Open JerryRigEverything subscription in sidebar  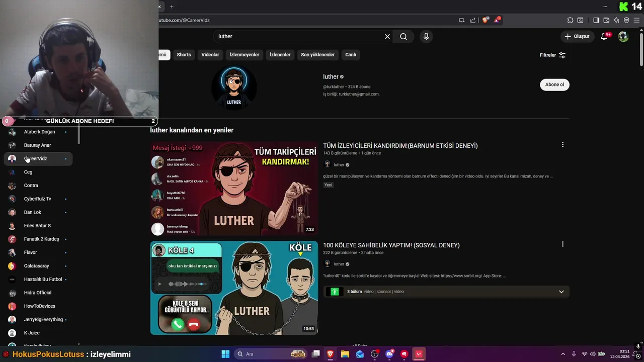pyautogui.click(x=38, y=320)
